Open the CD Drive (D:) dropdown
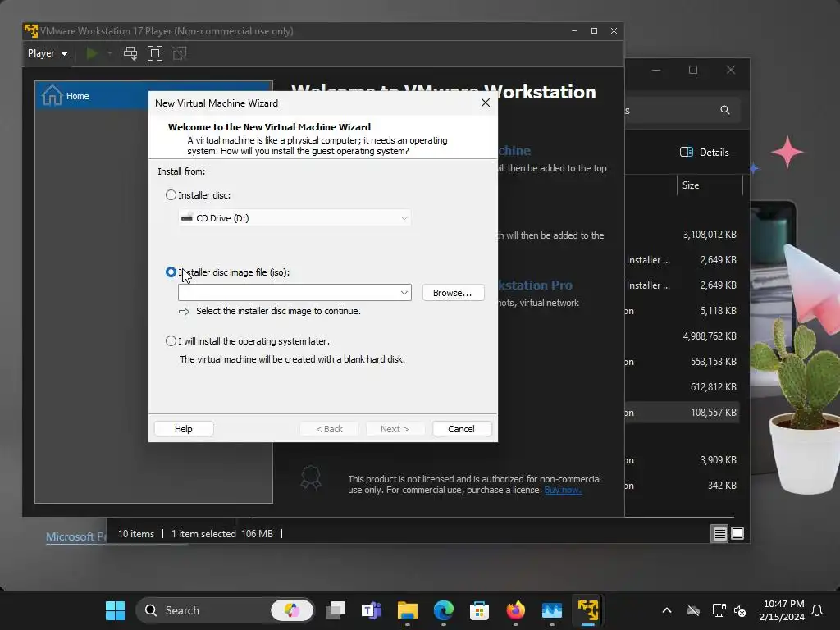This screenshot has height=630, width=840. 294,218
